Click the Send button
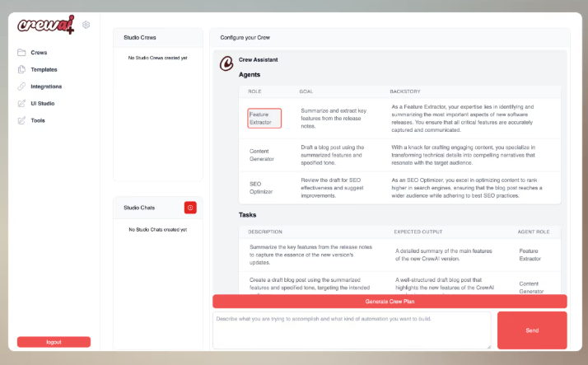The width and height of the screenshot is (588, 365). (532, 330)
